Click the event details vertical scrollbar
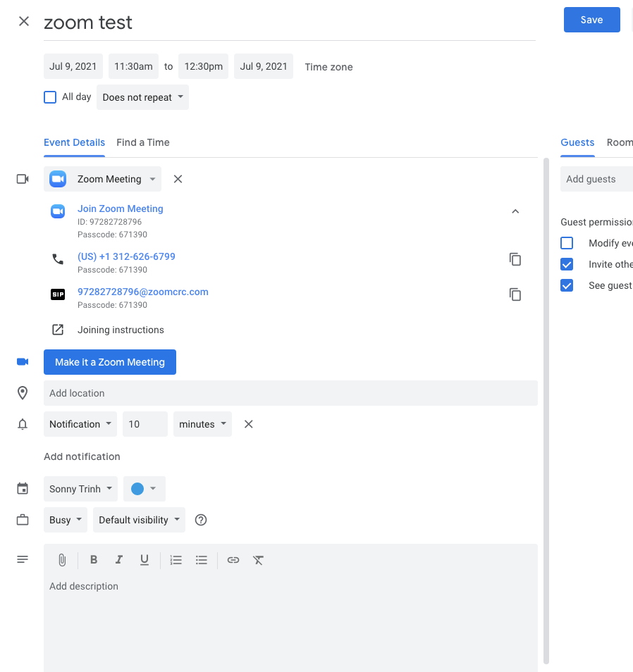The image size is (633, 672). 546,411
